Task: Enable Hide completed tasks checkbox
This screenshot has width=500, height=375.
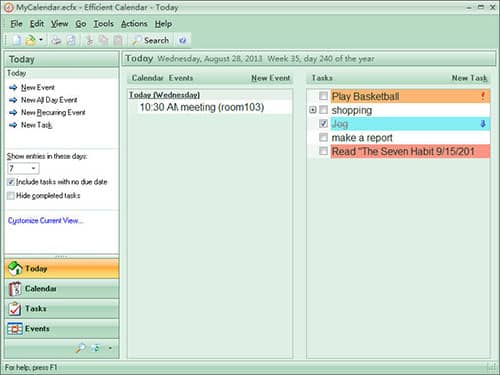Action: point(11,195)
